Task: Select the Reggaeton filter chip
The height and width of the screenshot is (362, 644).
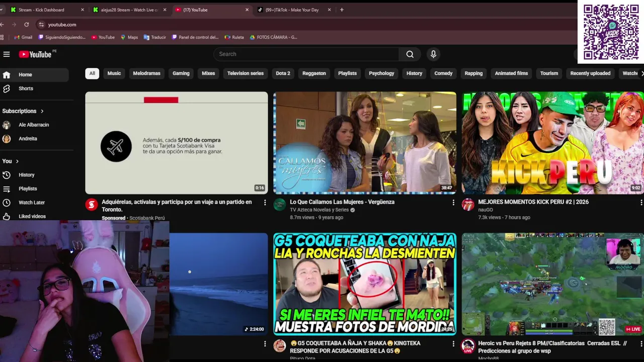Action: pos(314,73)
